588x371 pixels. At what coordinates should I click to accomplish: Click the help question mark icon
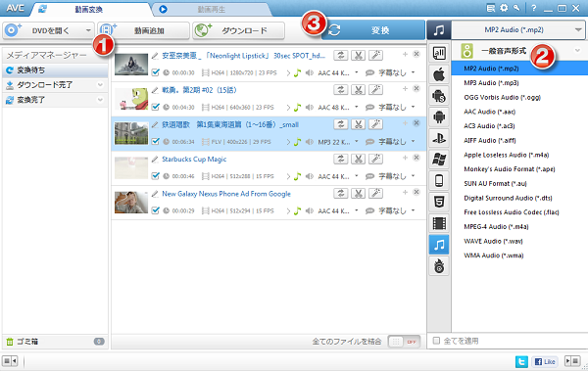pos(534,8)
